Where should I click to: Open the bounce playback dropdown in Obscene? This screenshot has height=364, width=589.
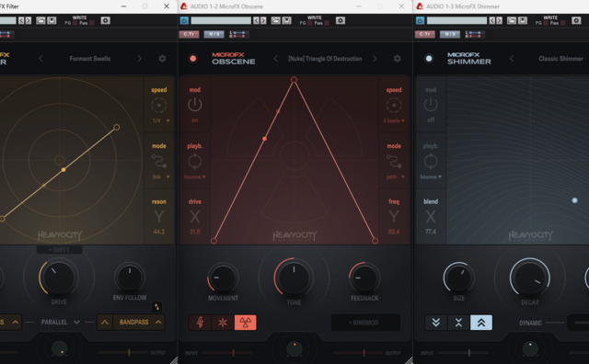point(194,176)
